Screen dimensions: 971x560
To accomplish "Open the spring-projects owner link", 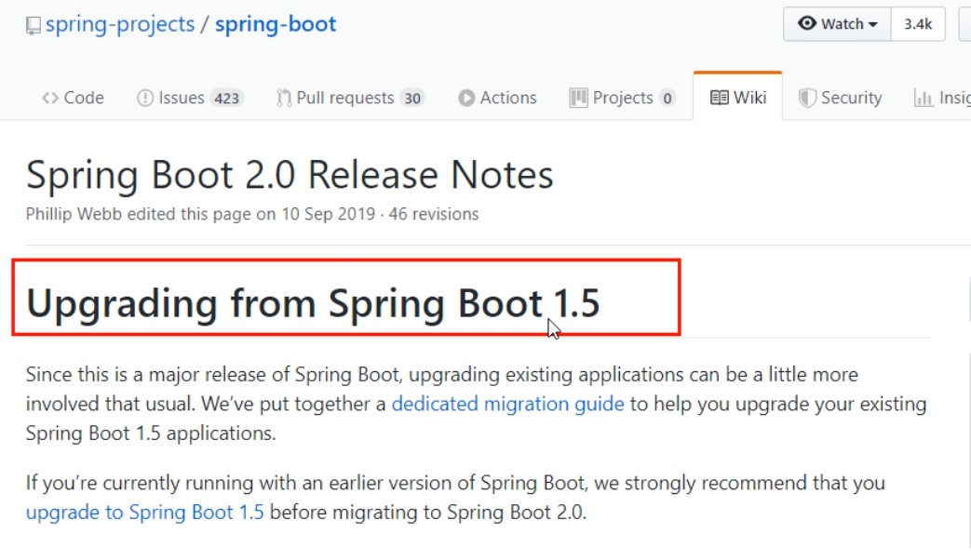I will (120, 24).
